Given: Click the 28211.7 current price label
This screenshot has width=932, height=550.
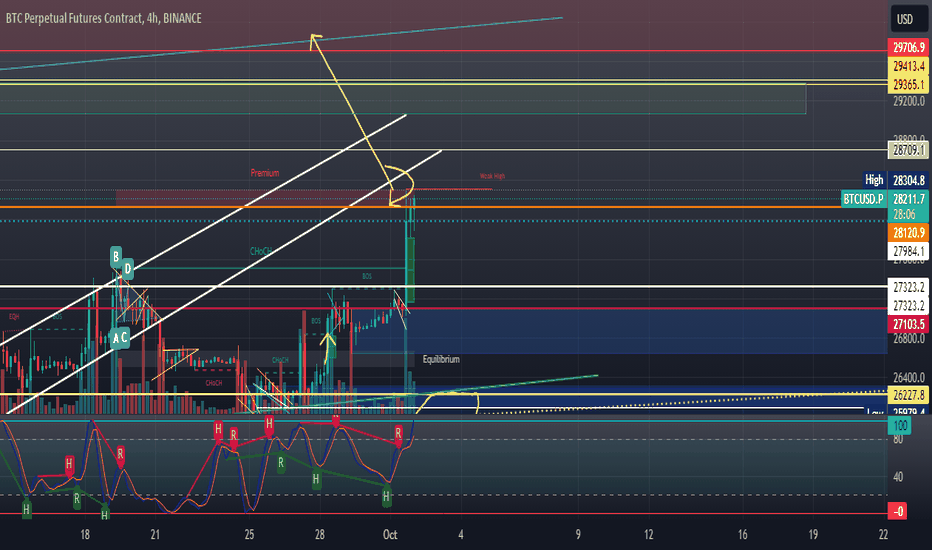Looking at the screenshot, I should pos(909,199).
